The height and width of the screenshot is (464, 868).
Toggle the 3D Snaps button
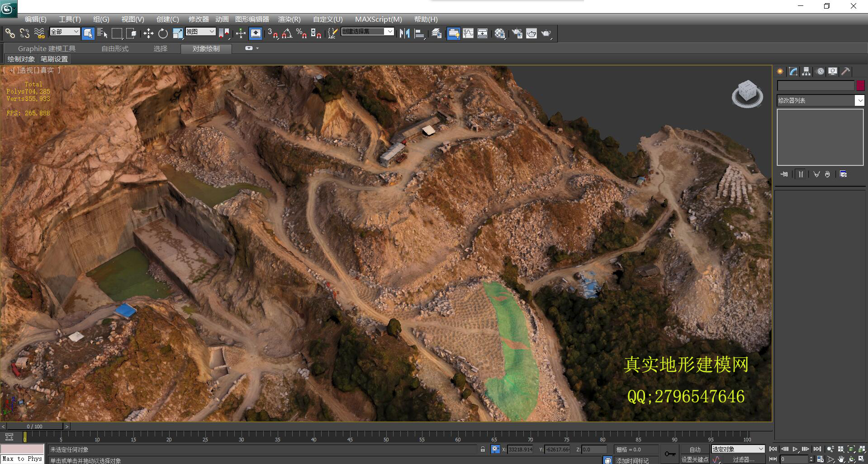(273, 33)
